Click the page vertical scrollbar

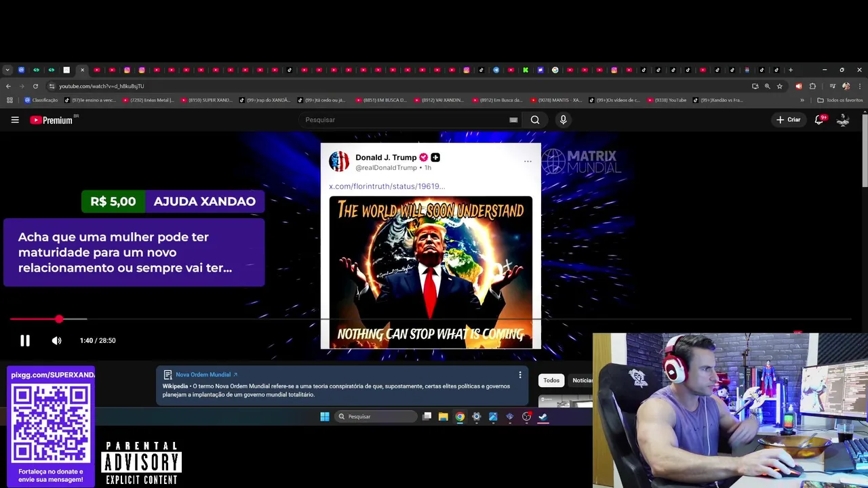(x=865, y=152)
